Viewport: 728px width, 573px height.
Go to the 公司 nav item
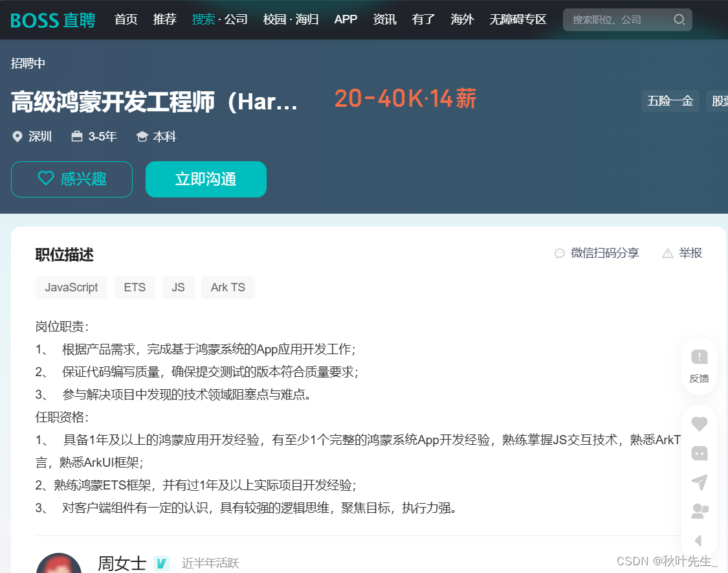(x=236, y=19)
